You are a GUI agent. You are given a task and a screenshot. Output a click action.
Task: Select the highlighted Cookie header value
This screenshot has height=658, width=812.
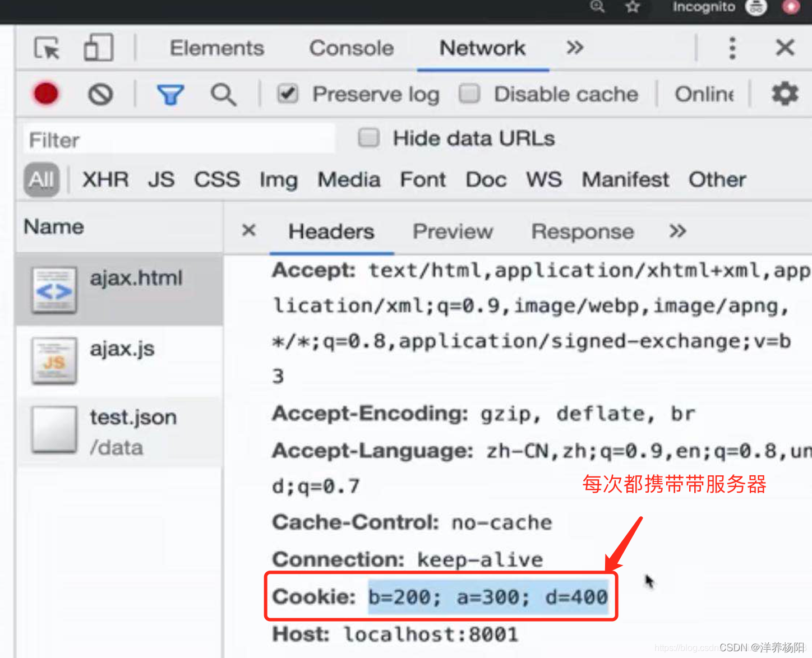point(487,596)
